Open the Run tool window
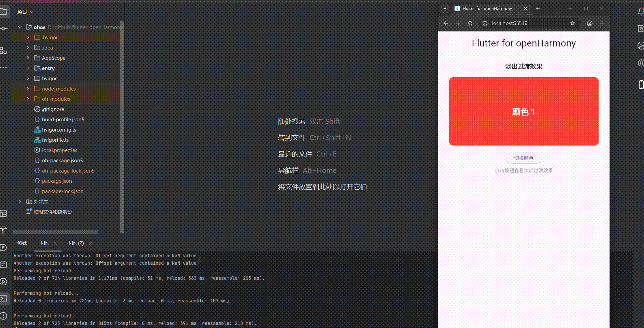Viewport: 644px width, 328px height. pos(4,282)
